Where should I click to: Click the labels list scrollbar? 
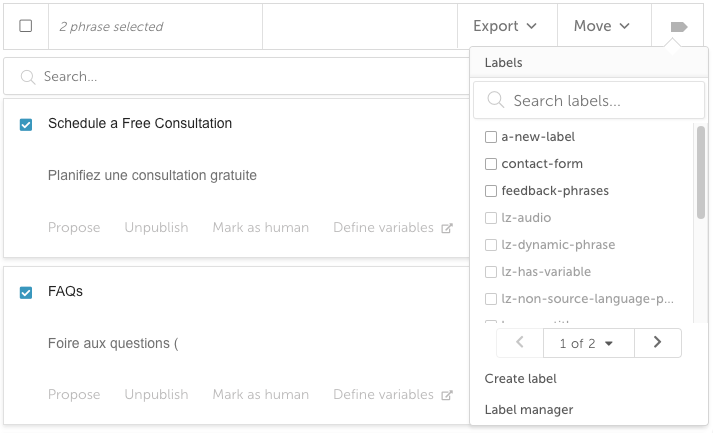click(701, 173)
